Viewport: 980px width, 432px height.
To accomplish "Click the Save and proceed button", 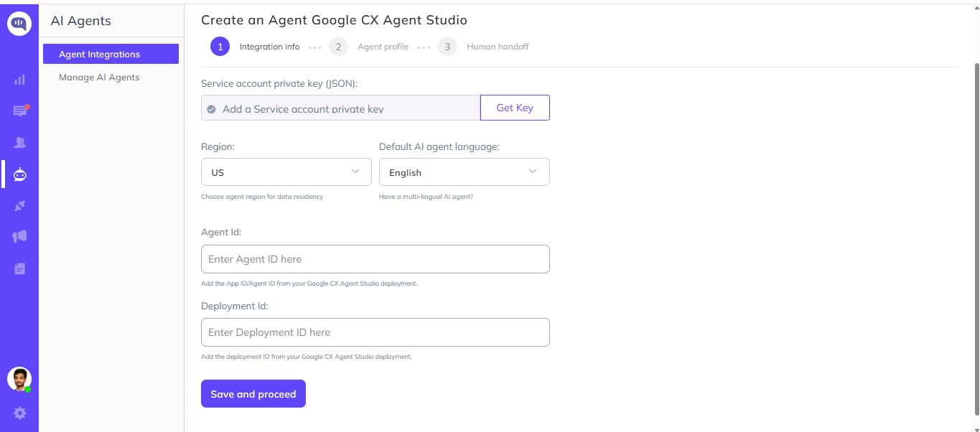I will 253,394.
